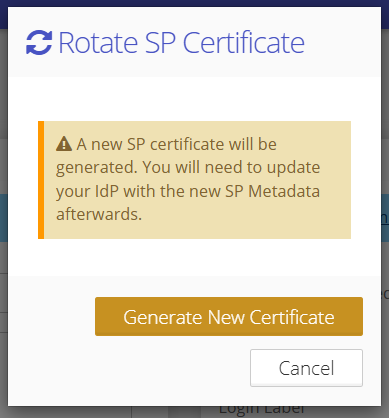Click the partially hidden underlined link at right edge

(385, 218)
